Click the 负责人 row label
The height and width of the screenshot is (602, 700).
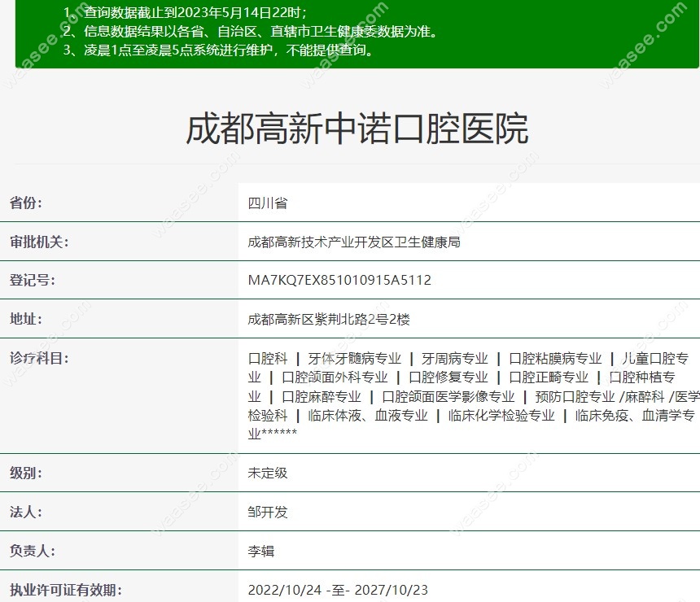tap(33, 551)
